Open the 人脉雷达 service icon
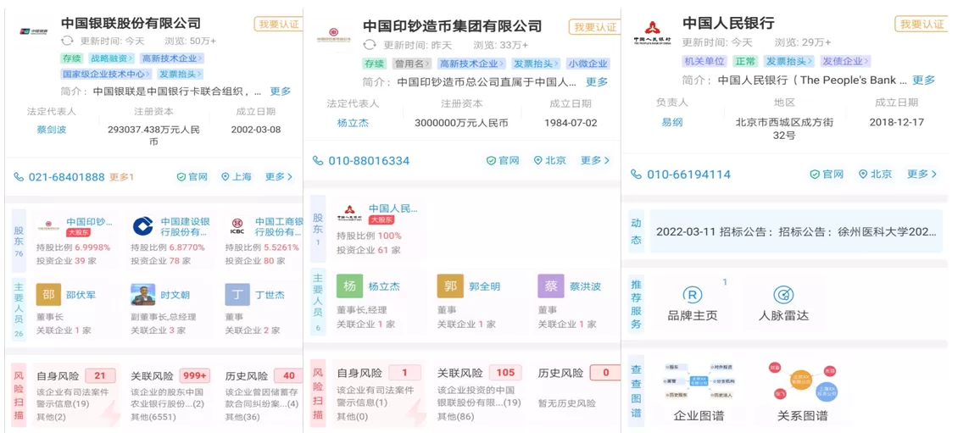Image resolution: width=980 pixels, height=433 pixels. pos(783,295)
